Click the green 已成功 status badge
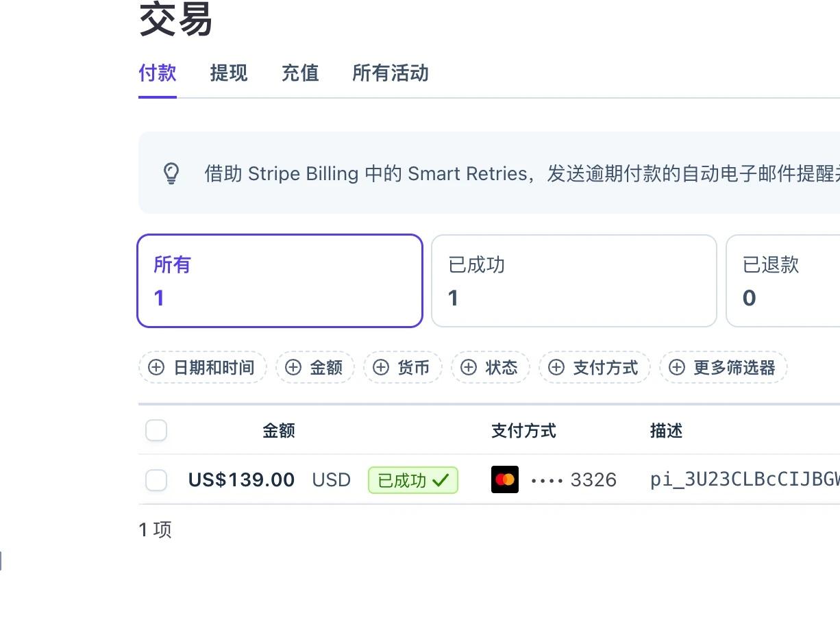The height and width of the screenshot is (637, 840). click(413, 480)
